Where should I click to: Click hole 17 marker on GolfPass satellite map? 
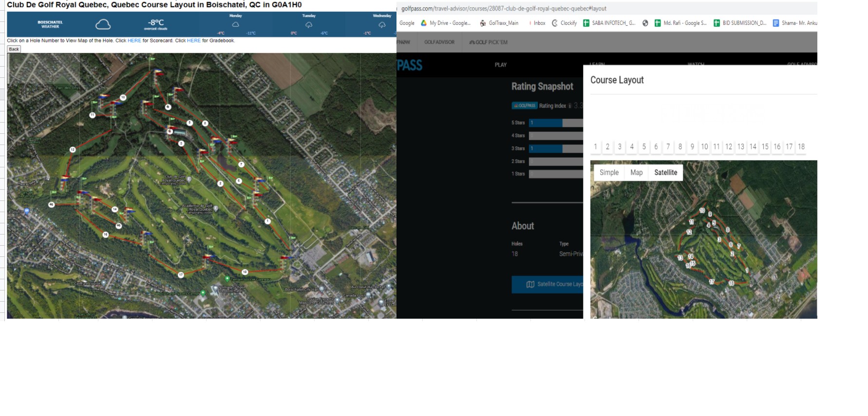(x=712, y=282)
